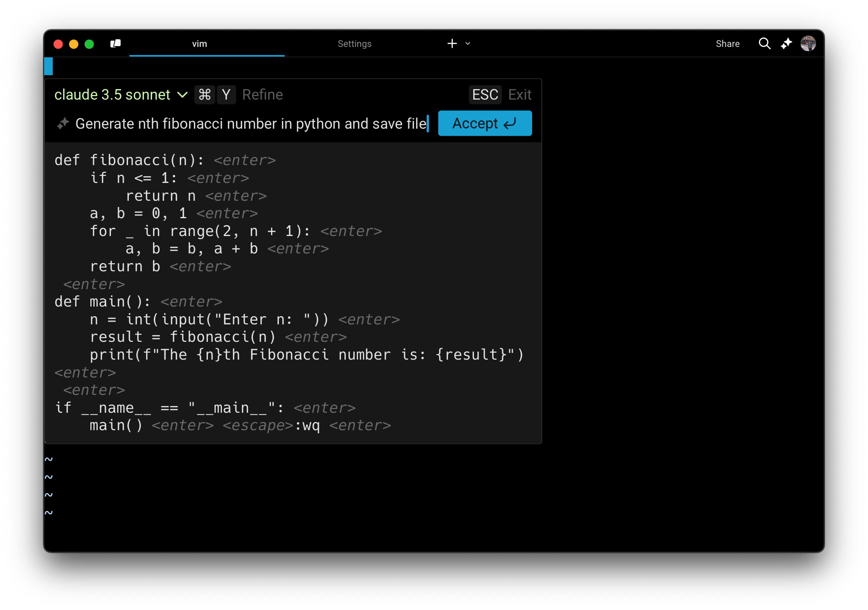Expand the new tab options chevron
The height and width of the screenshot is (610, 868).
point(468,43)
